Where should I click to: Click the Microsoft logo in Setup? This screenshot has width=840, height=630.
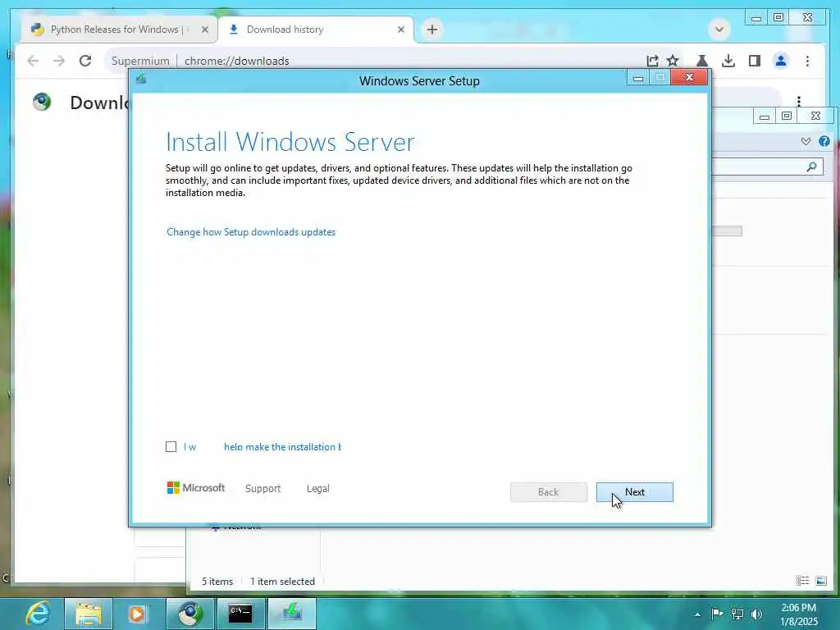pyautogui.click(x=195, y=487)
